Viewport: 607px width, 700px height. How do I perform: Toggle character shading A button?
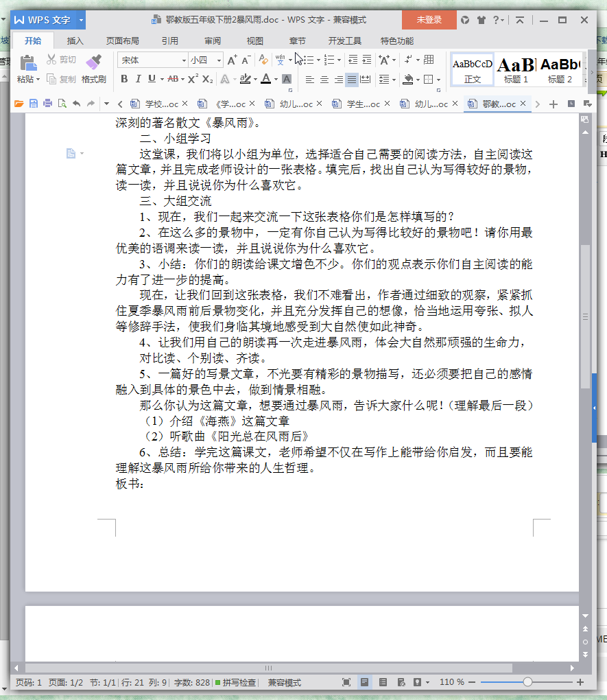click(x=287, y=79)
